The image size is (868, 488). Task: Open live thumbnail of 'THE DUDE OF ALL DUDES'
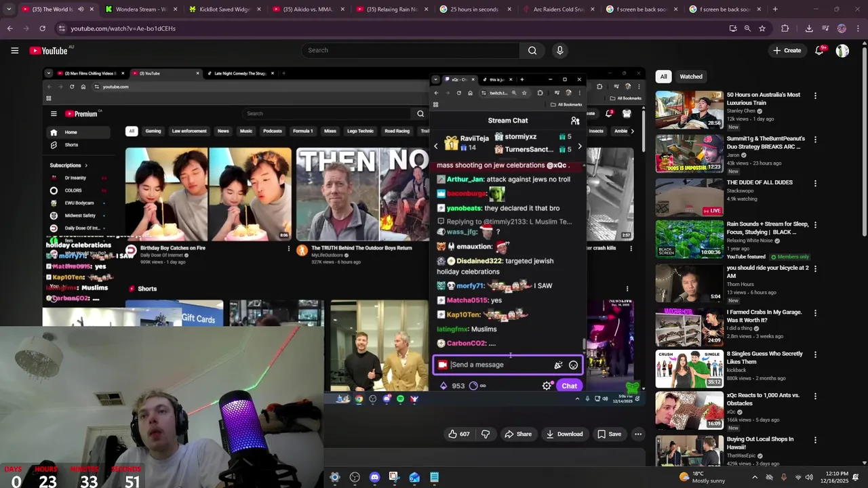tap(689, 197)
